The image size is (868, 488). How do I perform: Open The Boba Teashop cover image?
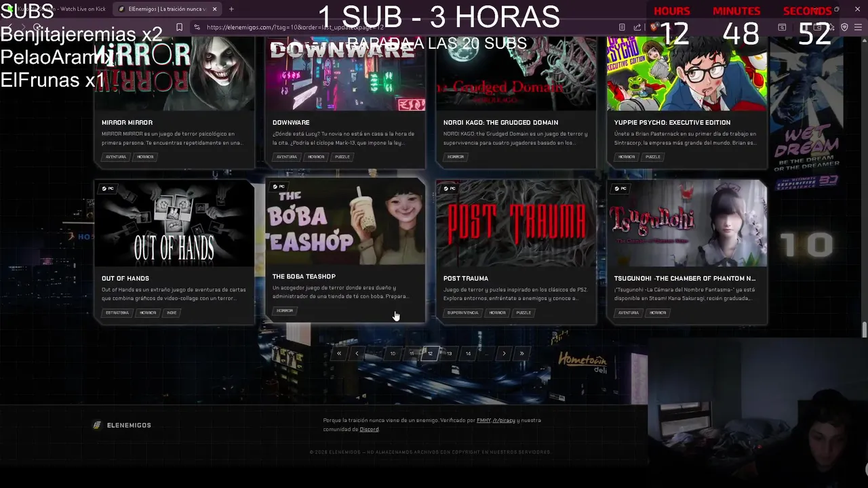[x=345, y=221]
